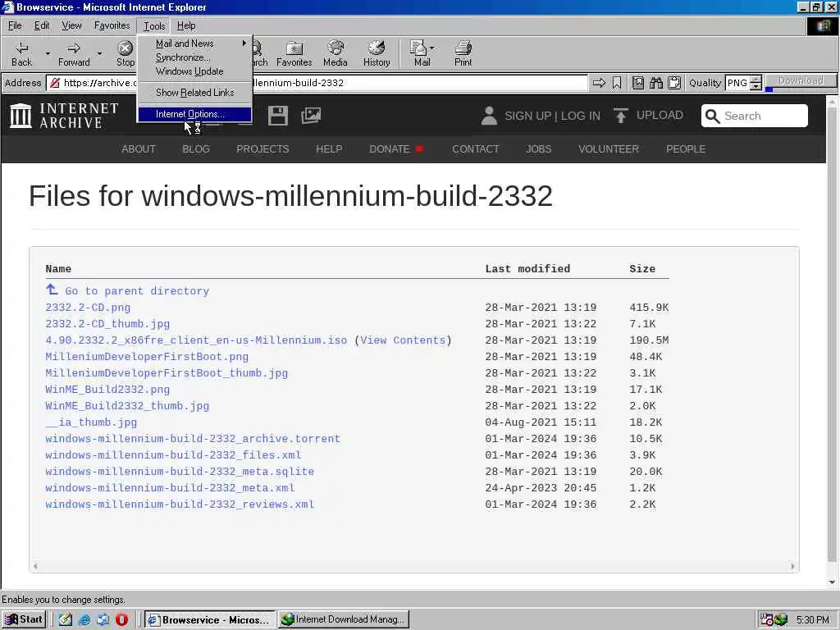Click the user avatar icon beside Sign Up

pyautogui.click(x=489, y=115)
